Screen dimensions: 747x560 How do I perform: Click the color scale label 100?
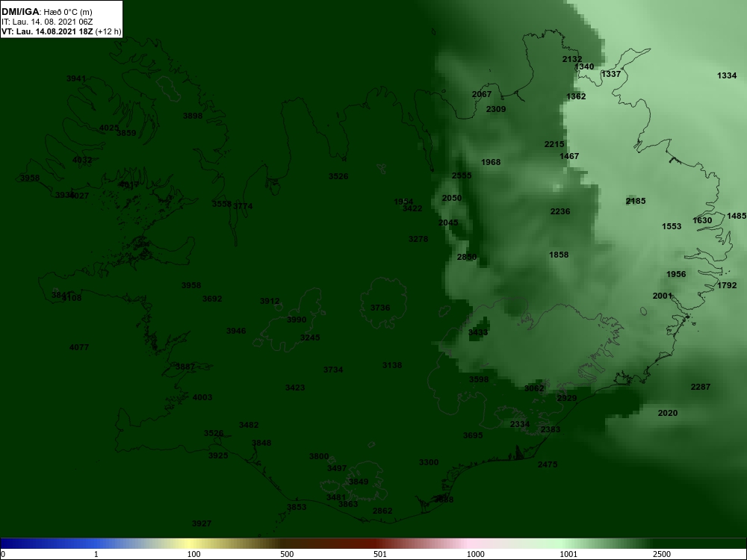[x=193, y=554]
